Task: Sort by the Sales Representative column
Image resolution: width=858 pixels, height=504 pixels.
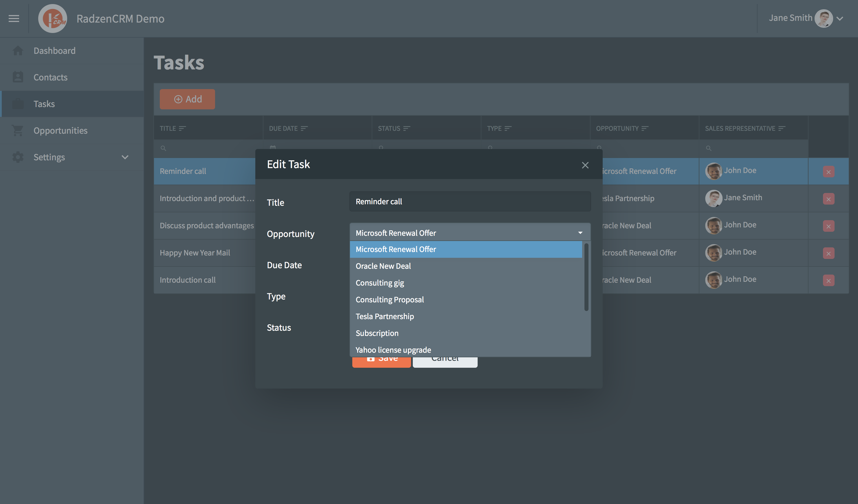Action: pyautogui.click(x=782, y=128)
